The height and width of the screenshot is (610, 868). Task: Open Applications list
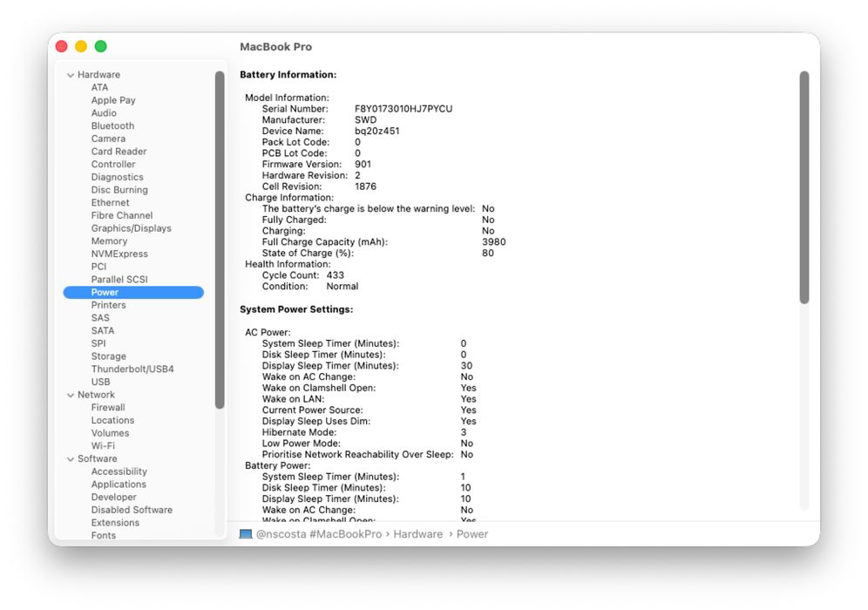pyautogui.click(x=119, y=485)
